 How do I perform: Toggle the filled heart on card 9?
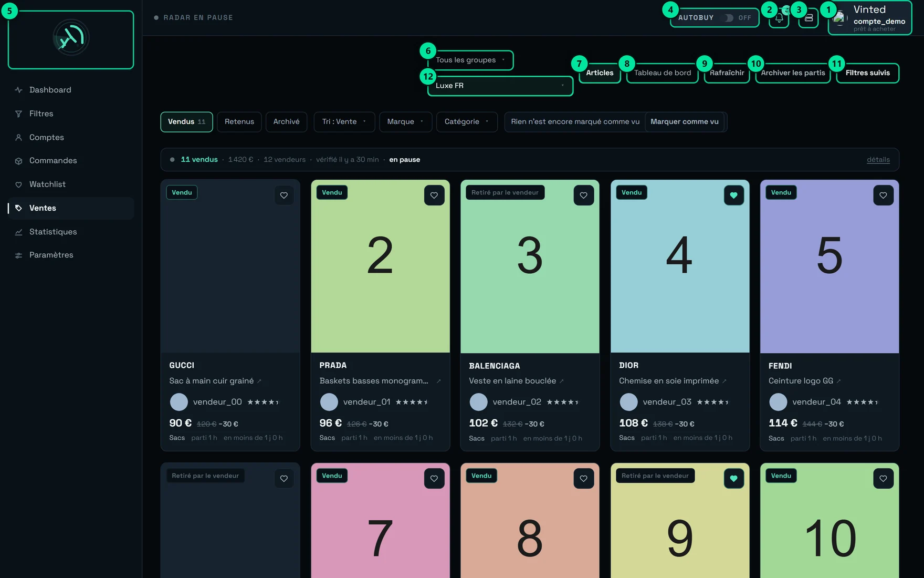coord(734,479)
